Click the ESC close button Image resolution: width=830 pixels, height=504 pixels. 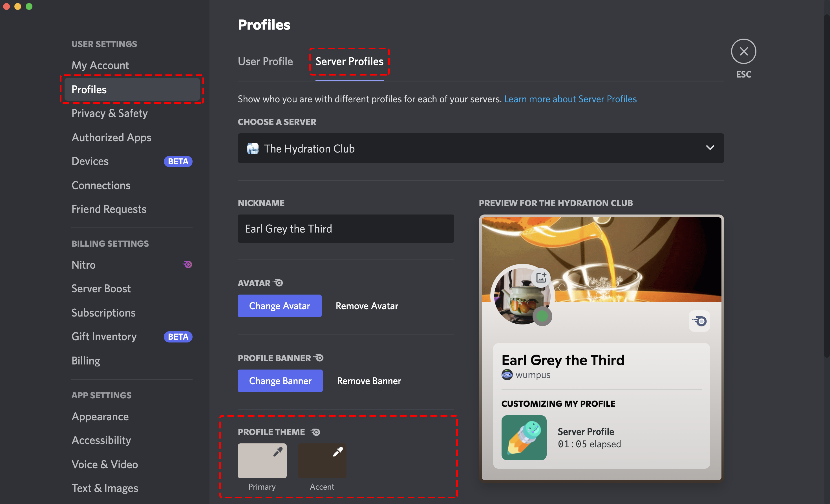click(744, 52)
